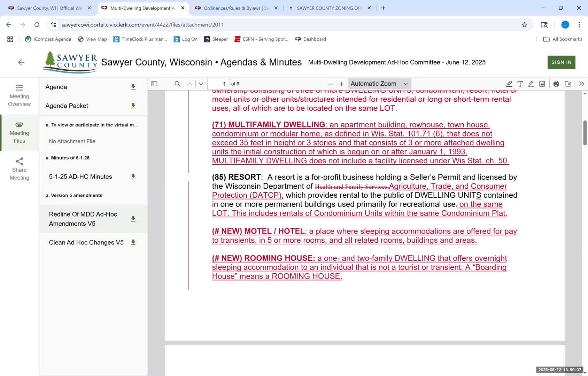Add an image to the PDF
Viewport: 588px width, 376px height.
coord(542,84)
